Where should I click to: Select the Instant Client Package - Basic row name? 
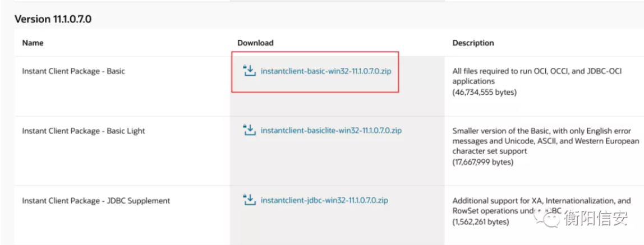(x=73, y=71)
